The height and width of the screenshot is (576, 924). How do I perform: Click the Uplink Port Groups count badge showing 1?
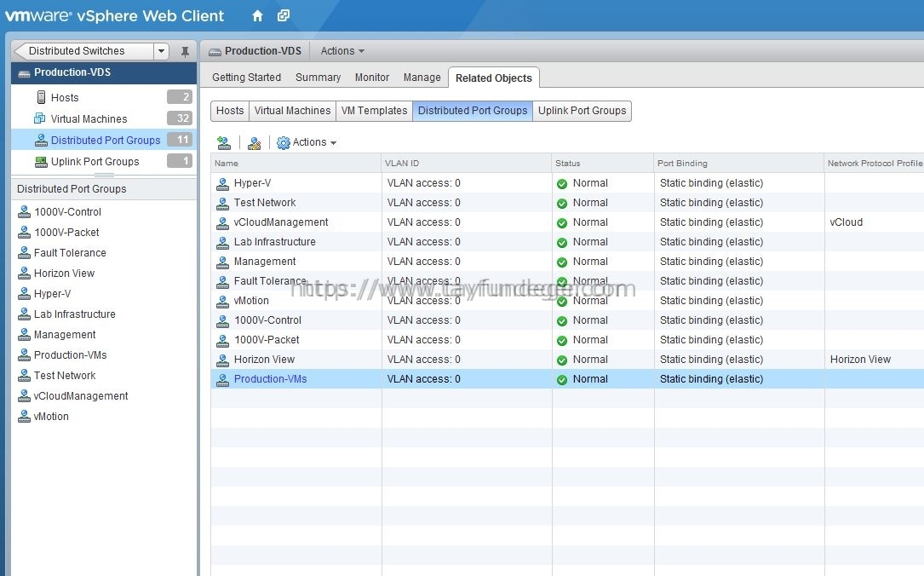click(x=180, y=160)
